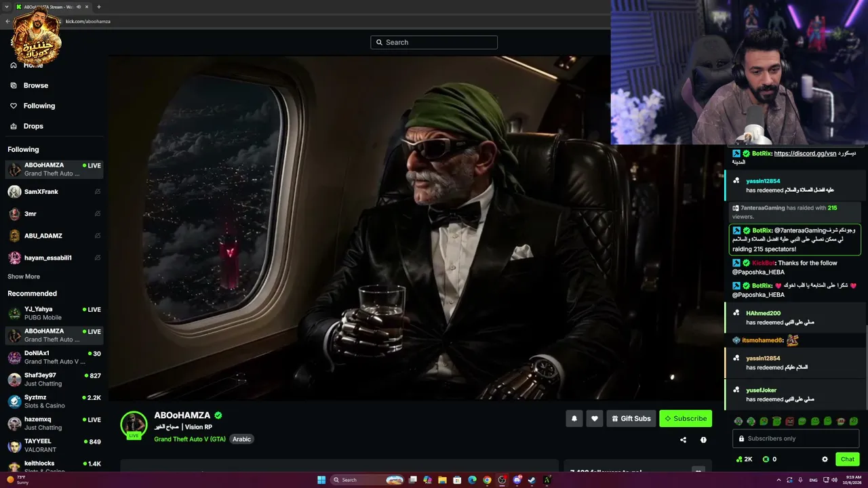
Task: Open Microsoft Edge from the taskbar
Action: click(x=472, y=480)
